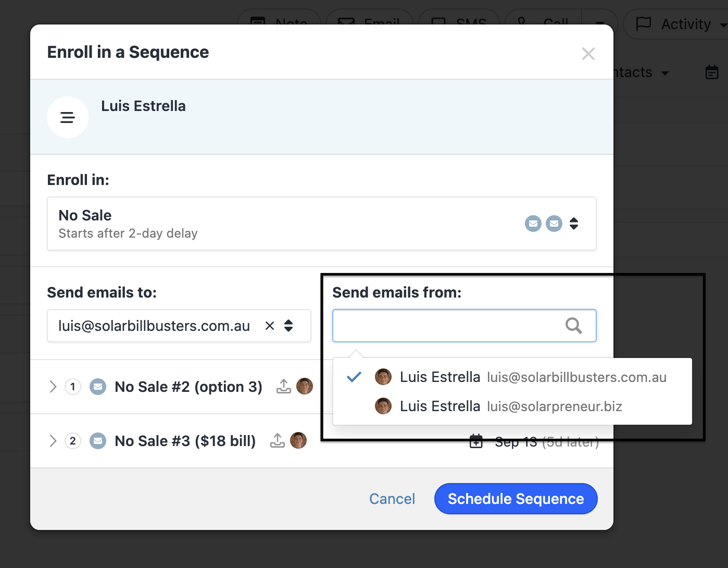Click the avatar beside No Sale #2 step

[305, 386]
